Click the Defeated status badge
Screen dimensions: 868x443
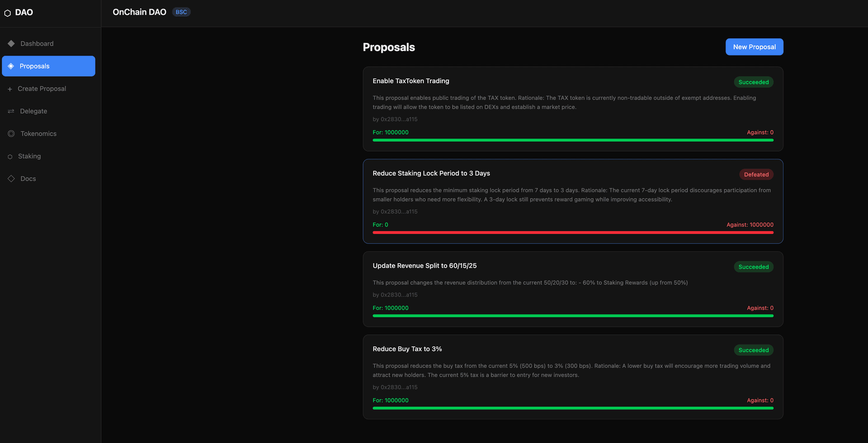pyautogui.click(x=756, y=174)
